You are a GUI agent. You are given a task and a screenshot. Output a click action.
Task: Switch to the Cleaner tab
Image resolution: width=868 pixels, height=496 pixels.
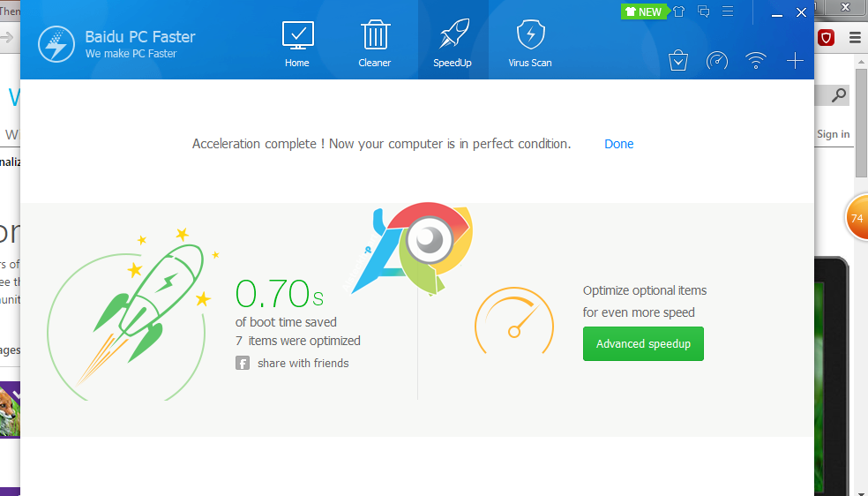pyautogui.click(x=375, y=44)
